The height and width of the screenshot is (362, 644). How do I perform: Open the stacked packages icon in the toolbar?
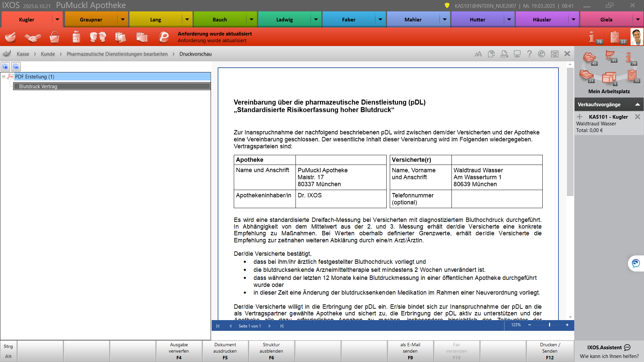pos(120,37)
